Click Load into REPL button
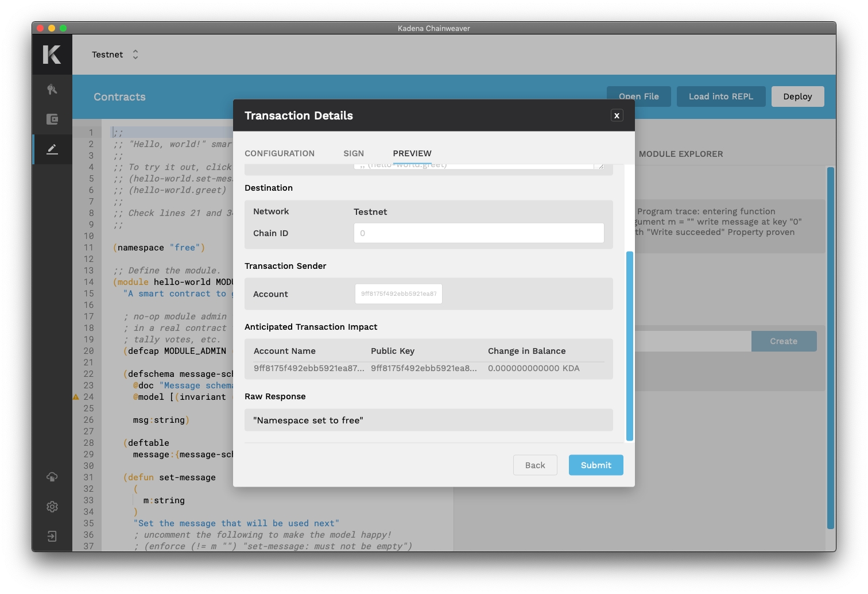Screen dimensions: 868x594 click(x=720, y=97)
